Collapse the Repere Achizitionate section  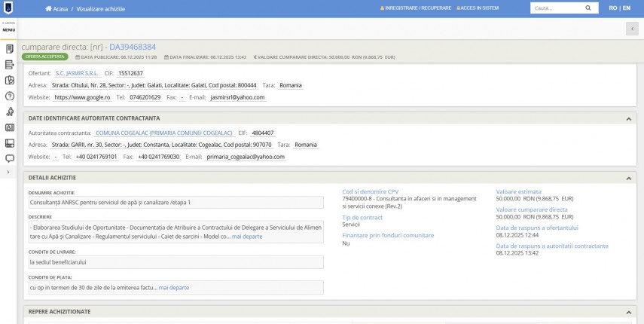point(628,311)
